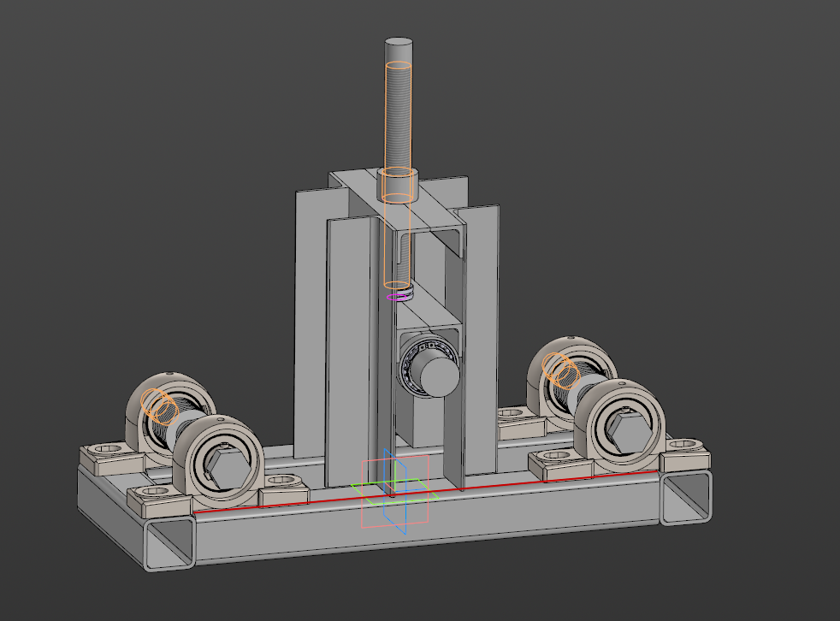The height and width of the screenshot is (621, 840).
Task: Select orange sketch circle on left shaft
Action: coord(159,405)
